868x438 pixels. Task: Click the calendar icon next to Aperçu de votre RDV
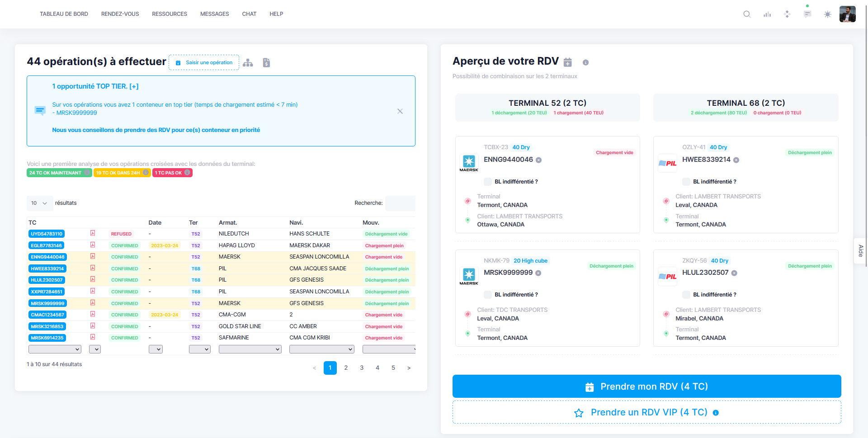567,62
